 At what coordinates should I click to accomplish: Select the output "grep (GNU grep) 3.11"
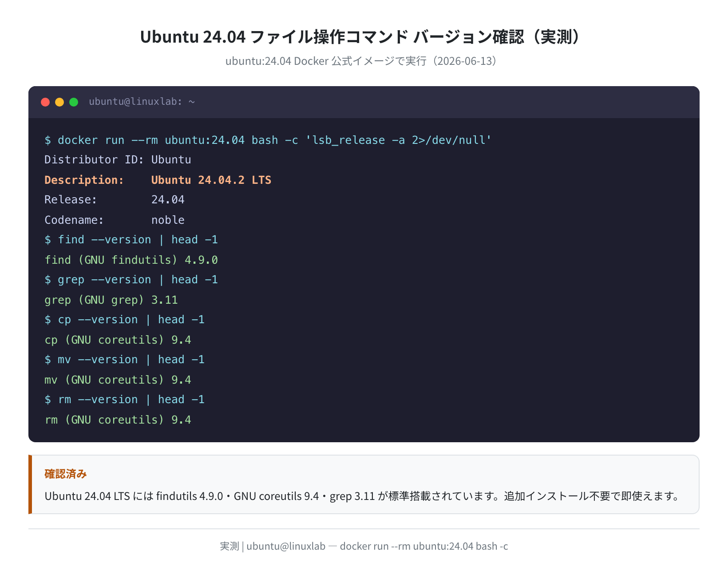point(111,300)
